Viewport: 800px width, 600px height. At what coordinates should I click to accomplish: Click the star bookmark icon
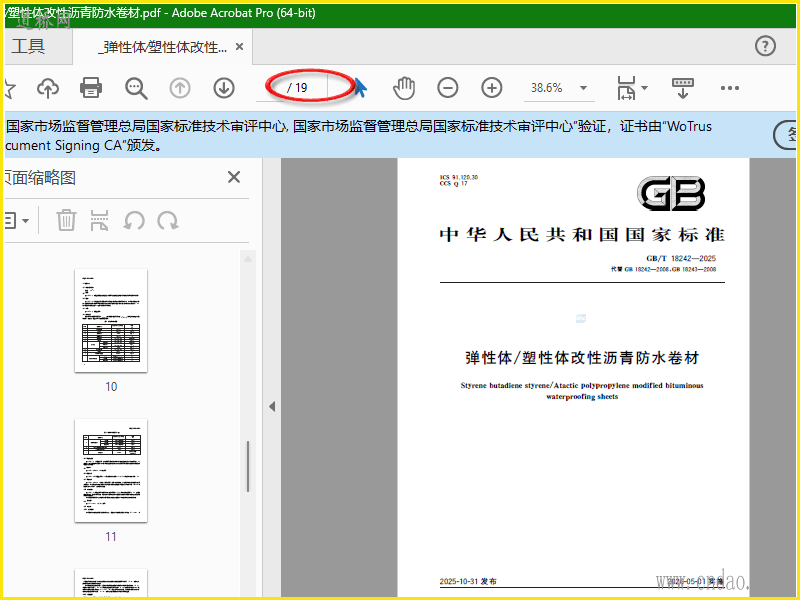coord(10,88)
